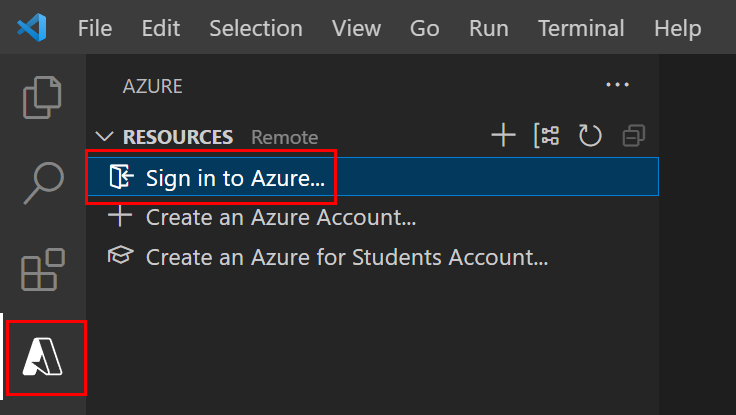Screen dimensions: 736x415
Task: Open the Azure view in activity bar
Action: 43,358
